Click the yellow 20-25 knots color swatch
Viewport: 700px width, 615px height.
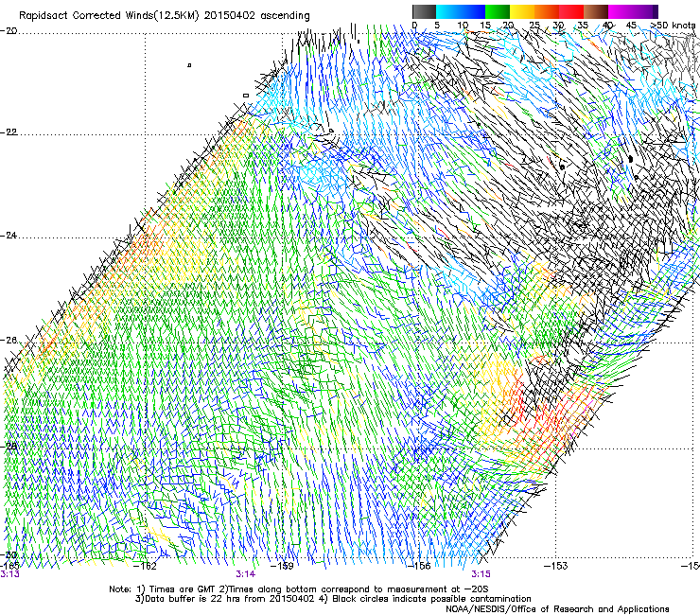[x=521, y=11]
